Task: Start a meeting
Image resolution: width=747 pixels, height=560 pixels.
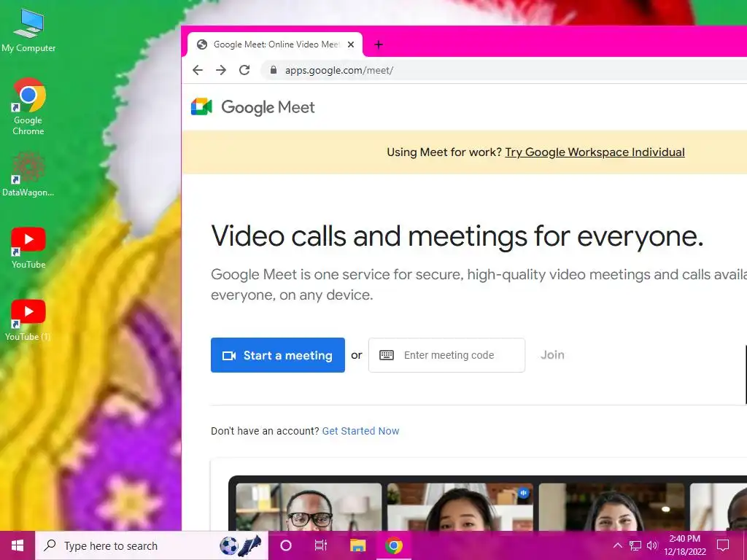Action: pos(278,355)
